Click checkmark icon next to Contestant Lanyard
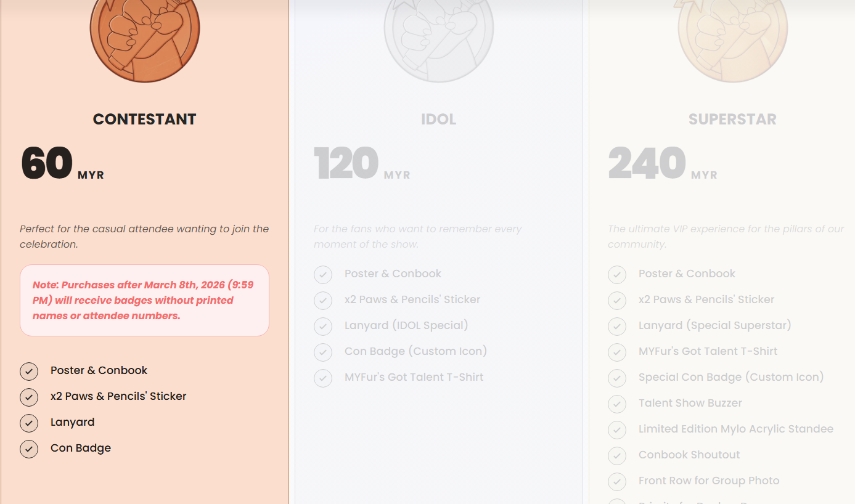The image size is (855, 504). click(29, 423)
